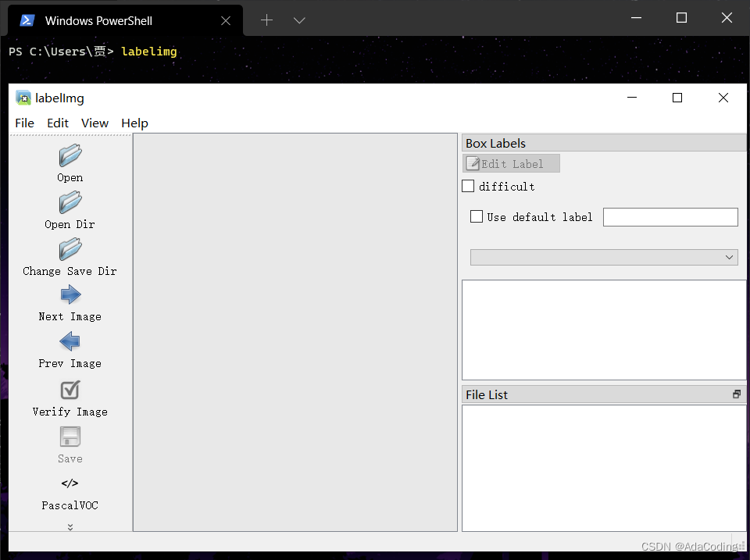Switch the PascalVOC annotation format

click(70, 494)
